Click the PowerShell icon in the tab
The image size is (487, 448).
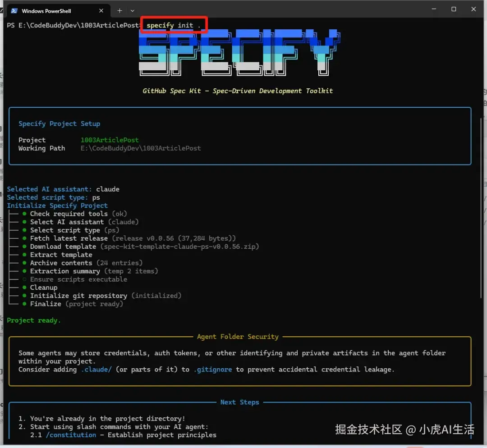coord(14,11)
